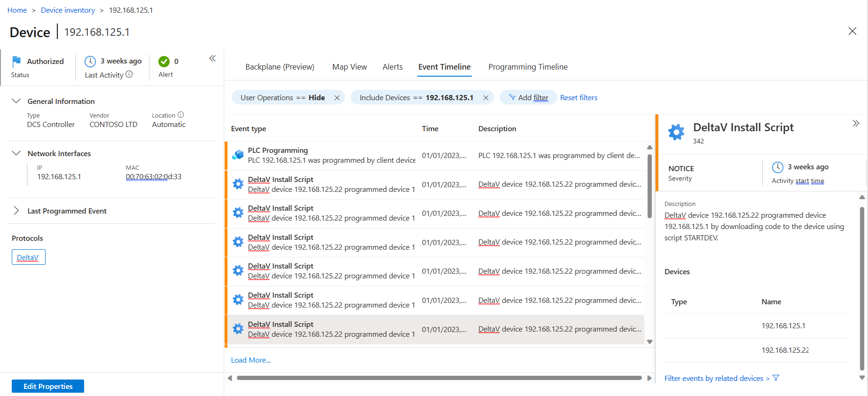This screenshot has height=396, width=868.
Task: Click the Load More link
Action: point(250,360)
